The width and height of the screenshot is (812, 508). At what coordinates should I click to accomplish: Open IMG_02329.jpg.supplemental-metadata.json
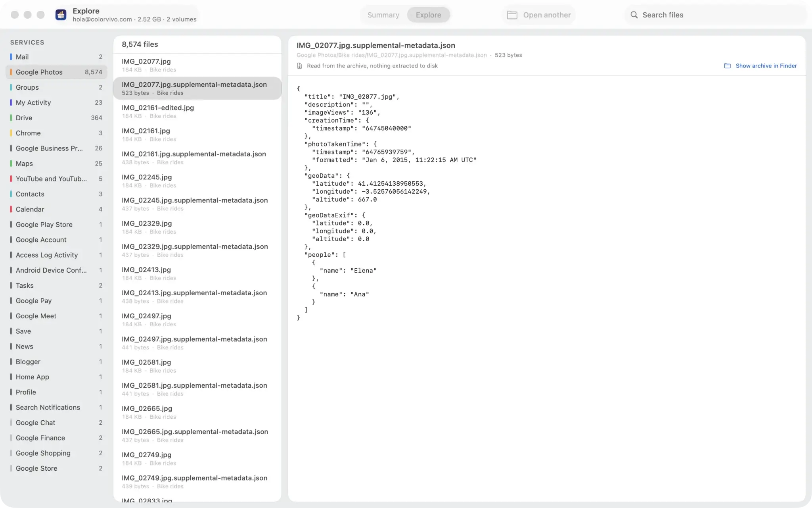[x=197, y=250]
